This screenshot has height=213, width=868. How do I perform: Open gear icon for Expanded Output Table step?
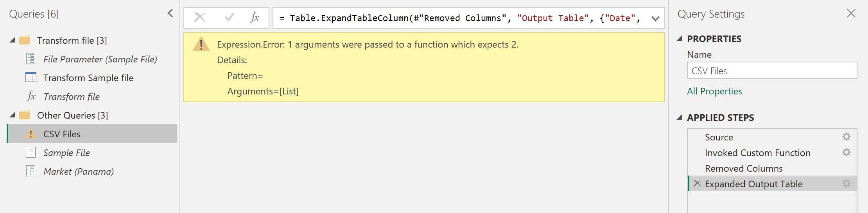(x=846, y=184)
